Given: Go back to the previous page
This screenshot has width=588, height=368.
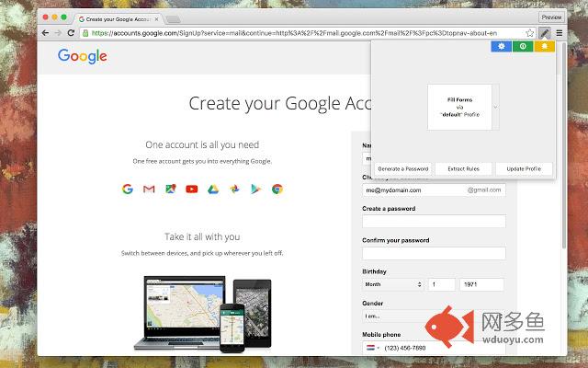Looking at the screenshot, I should coord(46,32).
